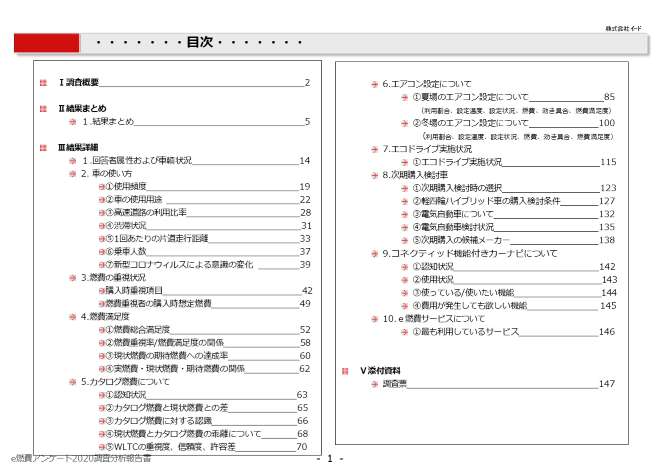Screen dimensions: 661x473
Task: Click the '目次' page title
Action: [199, 42]
